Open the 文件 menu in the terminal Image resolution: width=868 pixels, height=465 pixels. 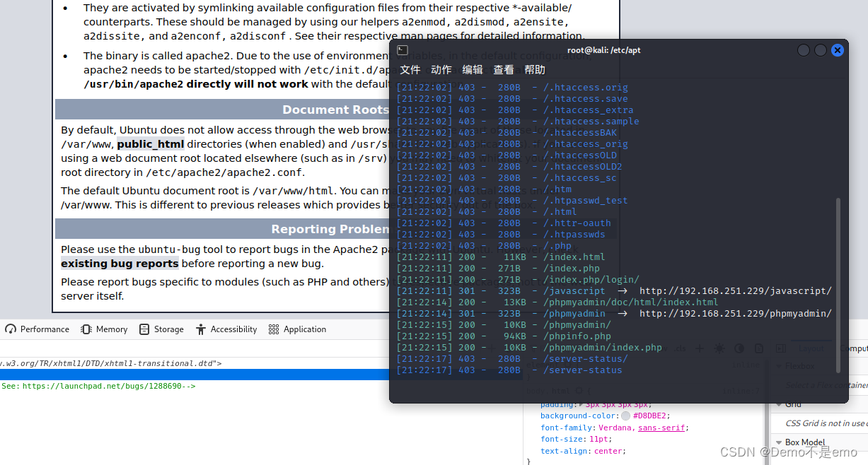410,69
